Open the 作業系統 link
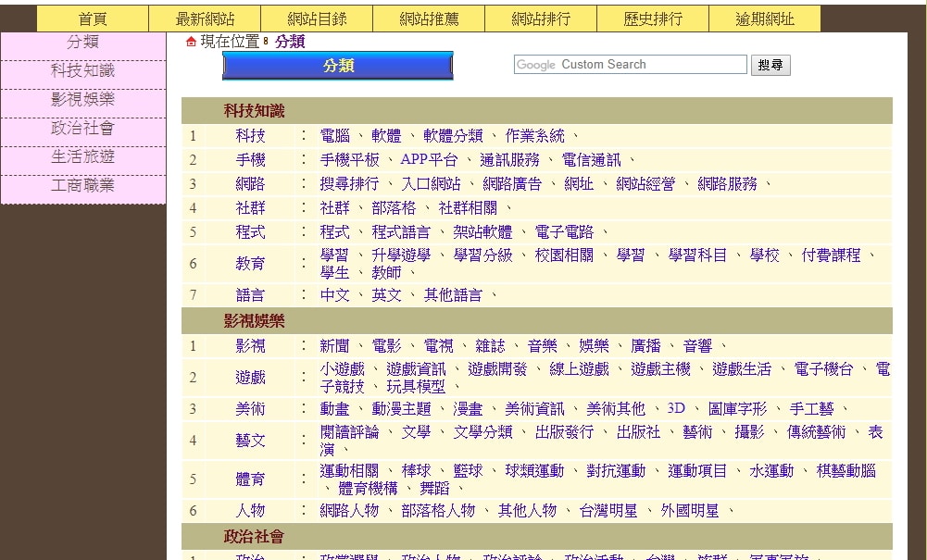Viewport: 927px width, 560px height. click(534, 136)
